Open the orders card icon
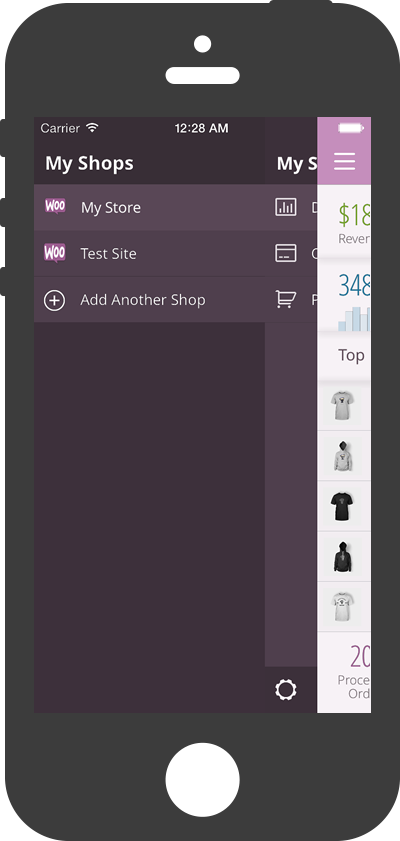 286,253
